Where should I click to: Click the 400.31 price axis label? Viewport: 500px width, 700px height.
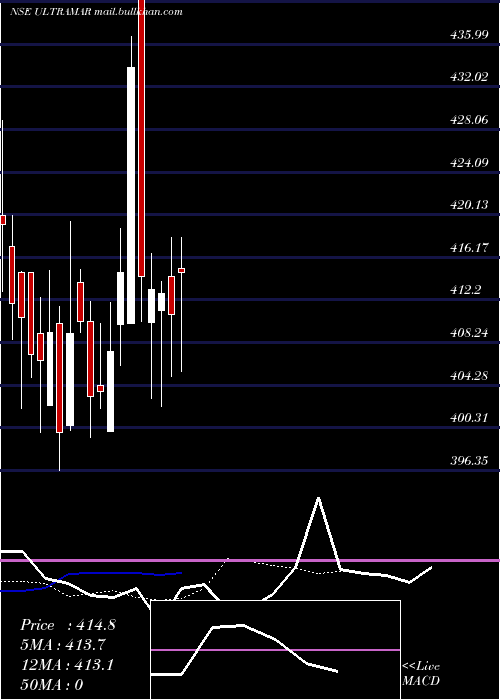pos(469,418)
